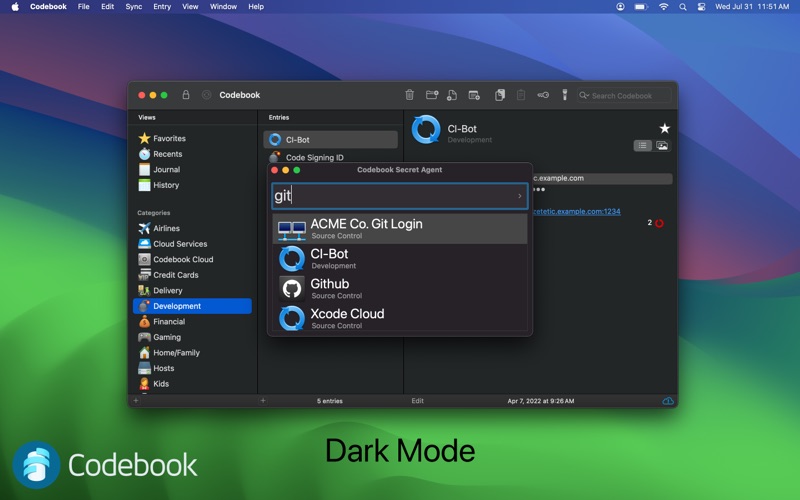This screenshot has height=500, width=800.
Task: Open the example.com:1234 link
Action: [577, 211]
